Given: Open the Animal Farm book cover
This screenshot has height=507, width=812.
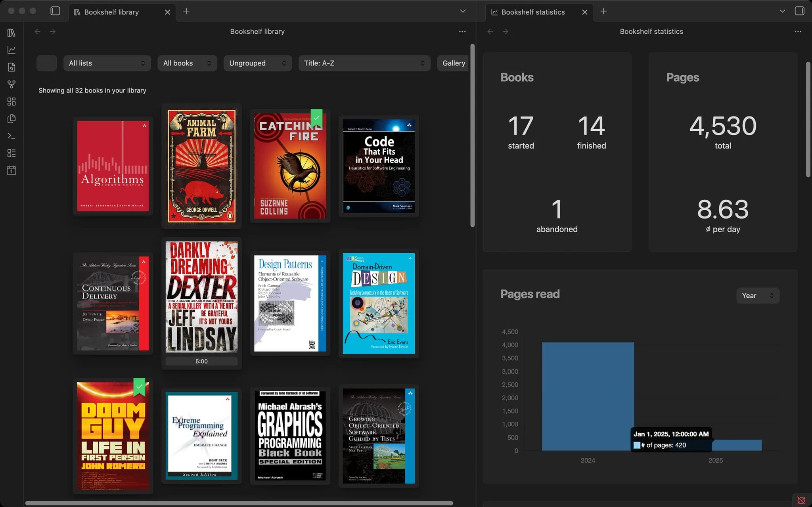Looking at the screenshot, I should (x=201, y=166).
